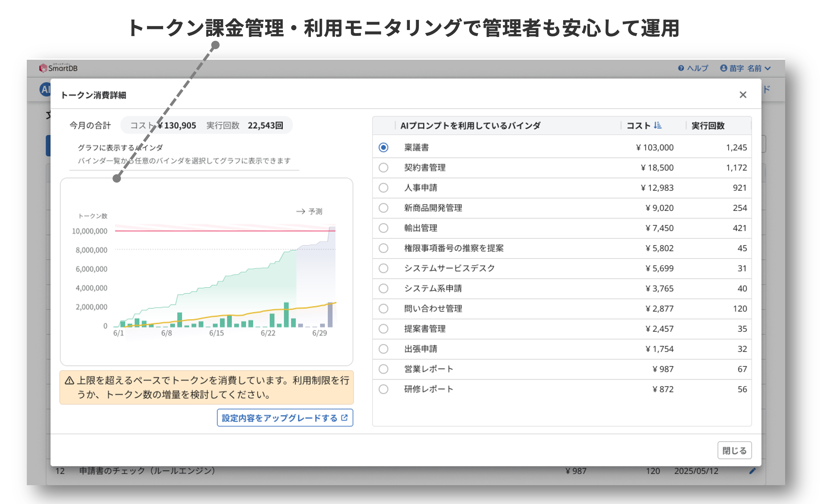
Task: Click the blue AI circle icon
Action: (45, 90)
